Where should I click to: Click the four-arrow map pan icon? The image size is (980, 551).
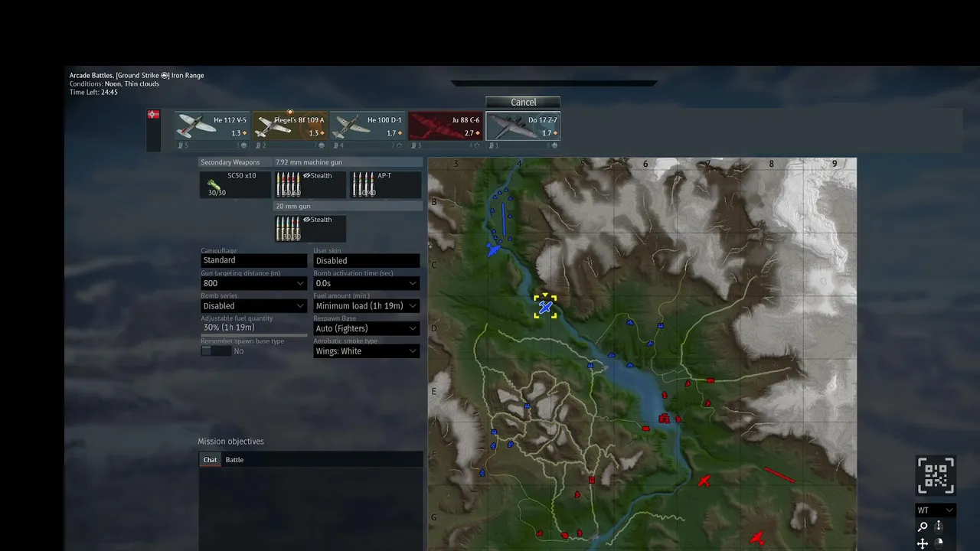click(923, 544)
